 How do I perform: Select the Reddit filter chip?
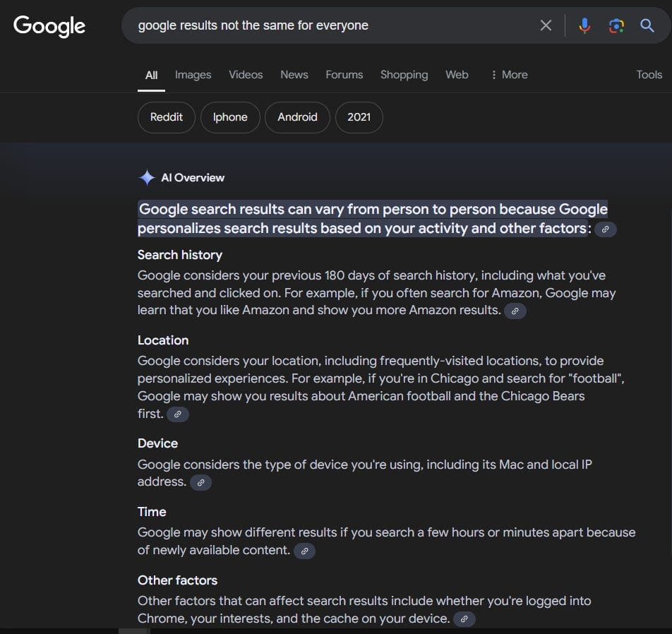click(167, 117)
